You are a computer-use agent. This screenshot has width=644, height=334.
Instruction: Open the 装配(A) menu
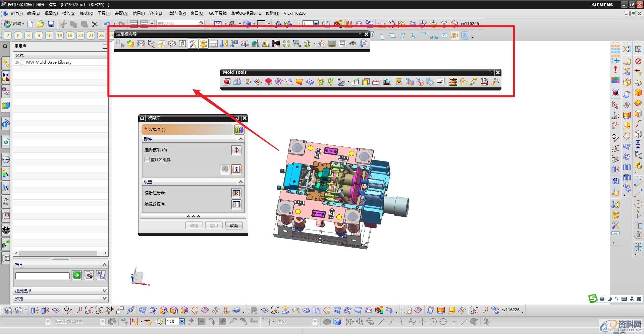(121, 13)
